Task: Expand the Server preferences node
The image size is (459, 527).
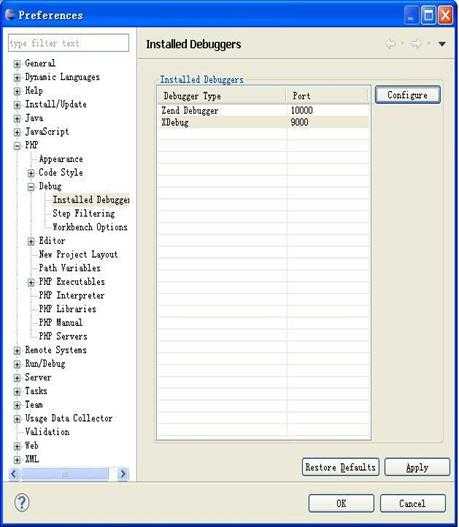Action: click(17, 378)
